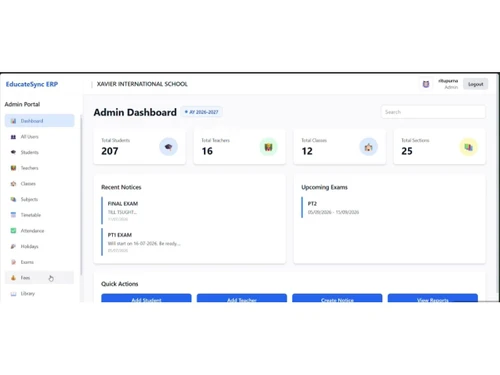Click the user avatar icon in the header
The height and width of the screenshot is (375, 500).
coord(426,84)
